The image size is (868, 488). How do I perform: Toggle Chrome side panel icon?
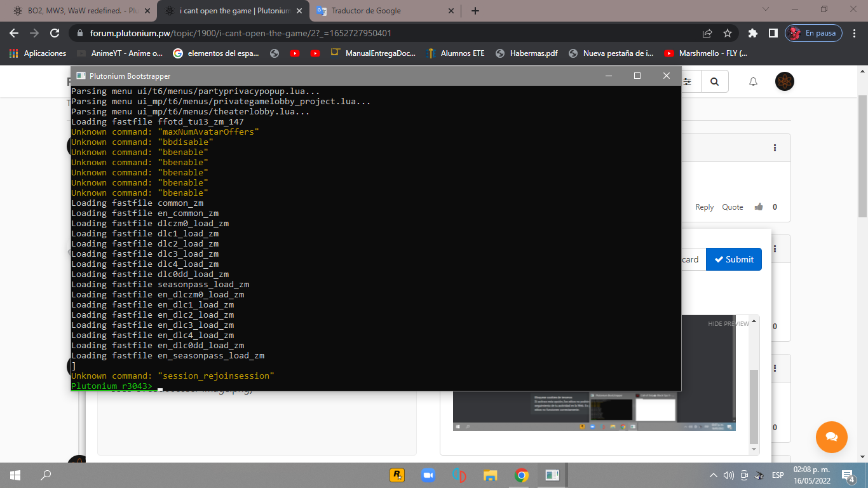773,33
